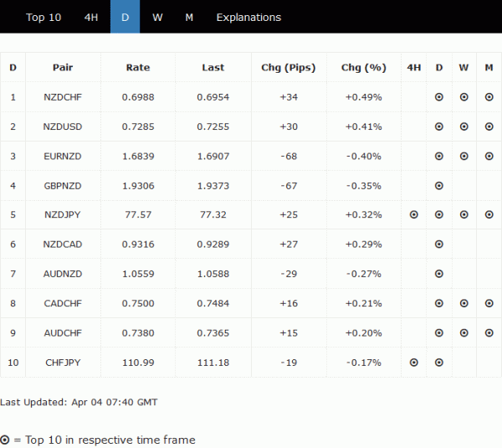Select the active D daily tab
502x448 pixels.
pyautogui.click(x=125, y=17)
